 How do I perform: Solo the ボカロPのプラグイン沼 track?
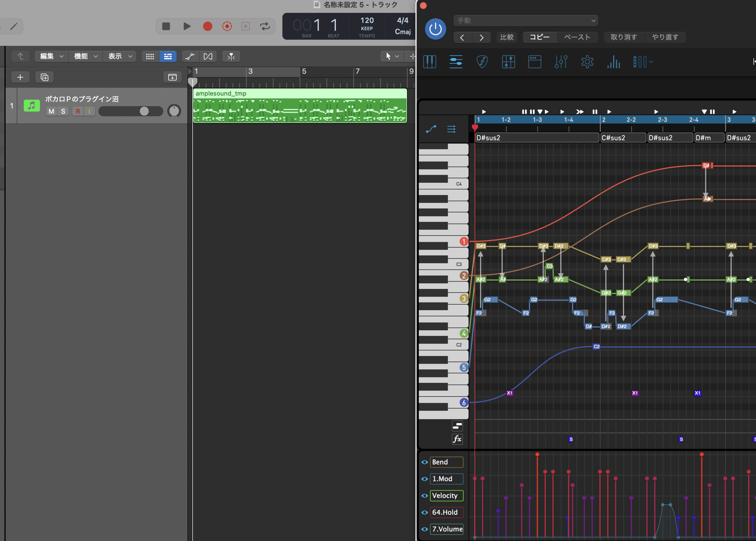coord(63,111)
